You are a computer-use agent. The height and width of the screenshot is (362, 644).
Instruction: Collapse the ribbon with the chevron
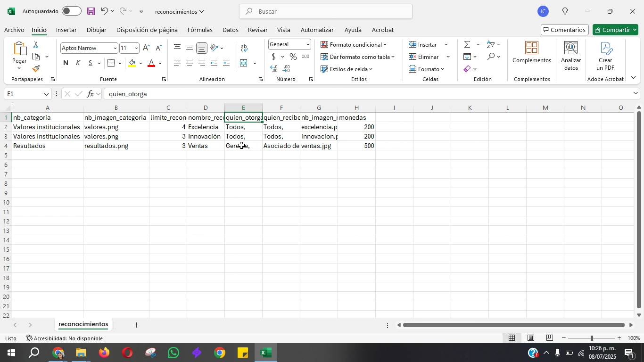click(x=633, y=78)
